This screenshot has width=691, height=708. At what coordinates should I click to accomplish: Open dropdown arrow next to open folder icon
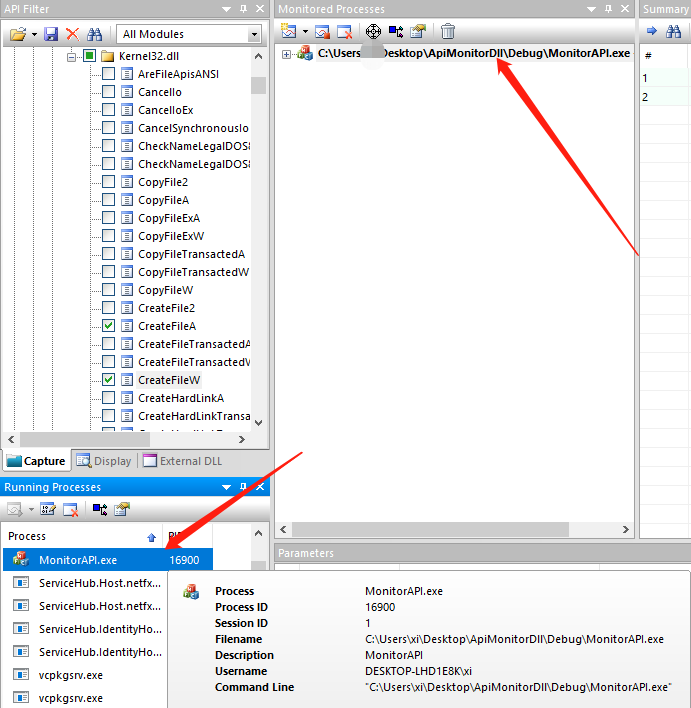pos(34,34)
